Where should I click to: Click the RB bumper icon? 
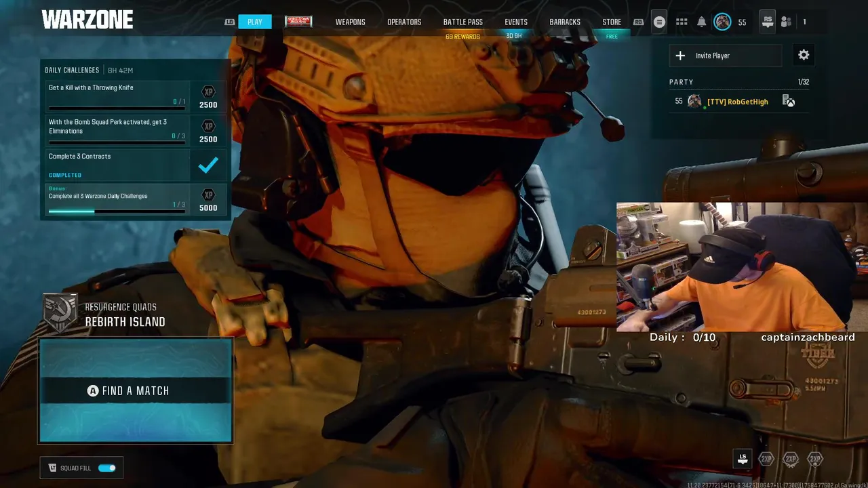tap(638, 22)
